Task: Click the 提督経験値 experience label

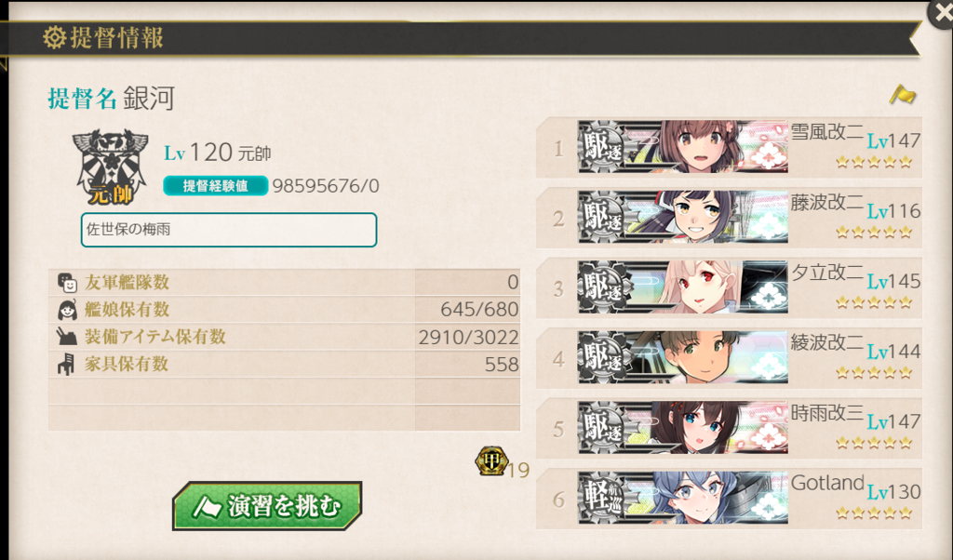Action: (216, 186)
